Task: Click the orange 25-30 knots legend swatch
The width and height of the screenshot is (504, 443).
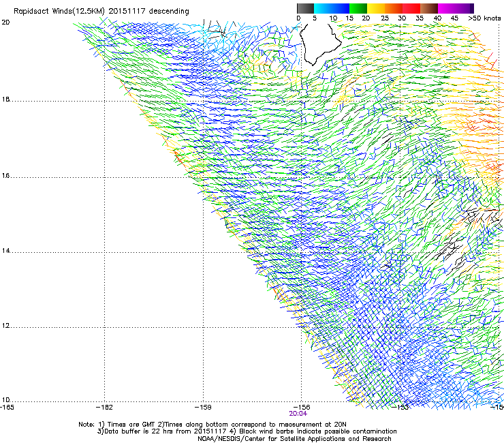Action: tap(394, 8)
